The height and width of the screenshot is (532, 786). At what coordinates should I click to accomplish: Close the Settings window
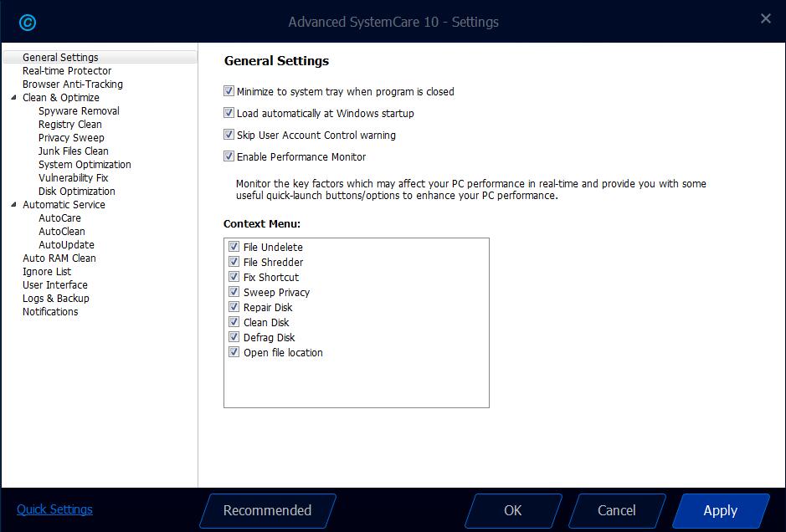pyautogui.click(x=765, y=18)
